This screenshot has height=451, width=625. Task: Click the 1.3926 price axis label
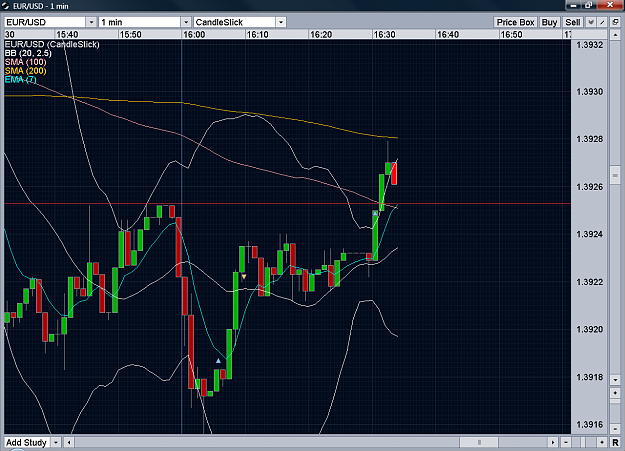pyautogui.click(x=590, y=187)
